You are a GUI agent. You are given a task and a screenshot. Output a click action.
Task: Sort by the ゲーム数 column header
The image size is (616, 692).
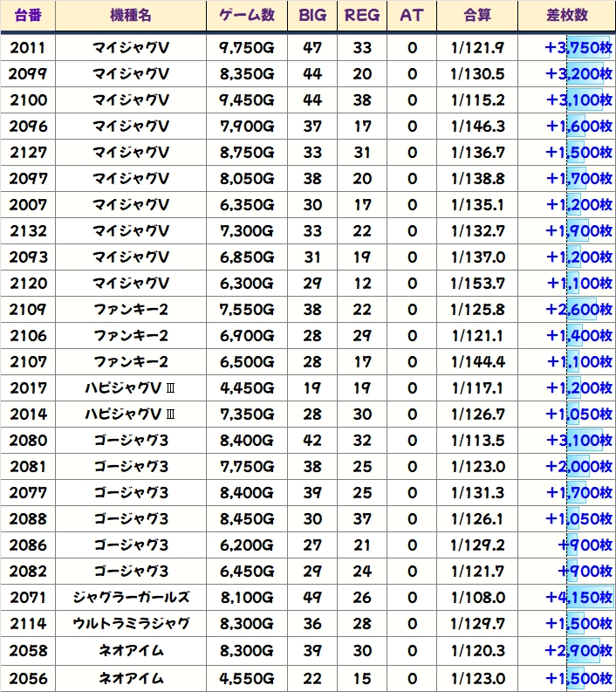[x=246, y=16]
